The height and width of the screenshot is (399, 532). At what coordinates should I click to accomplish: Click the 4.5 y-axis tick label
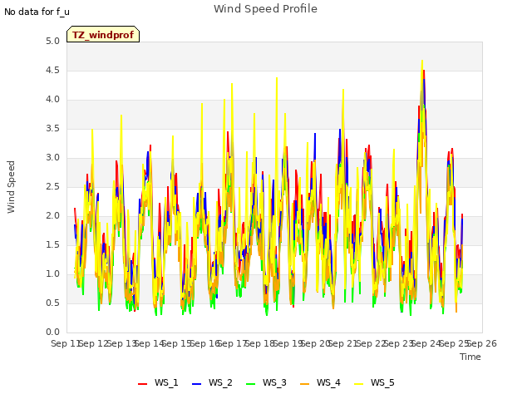(52, 70)
